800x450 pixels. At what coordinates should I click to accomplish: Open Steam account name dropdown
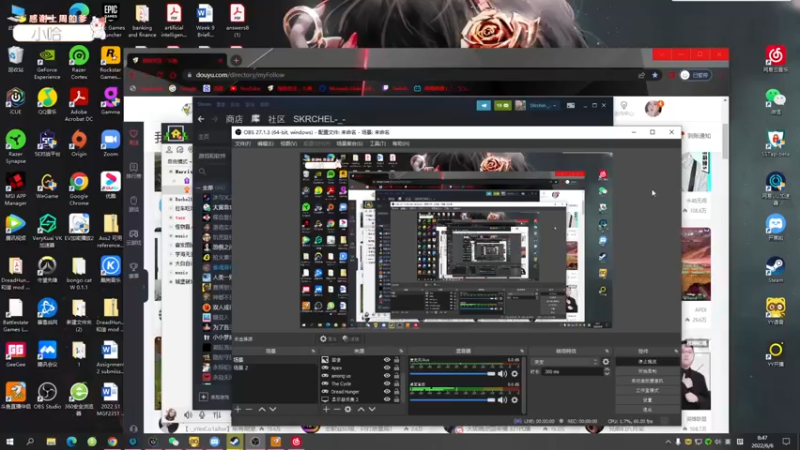click(542, 106)
